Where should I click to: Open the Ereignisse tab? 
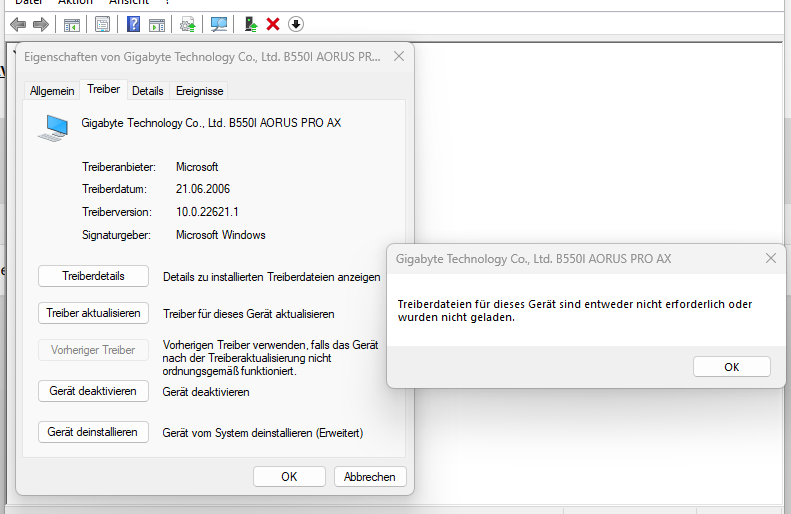[199, 91]
